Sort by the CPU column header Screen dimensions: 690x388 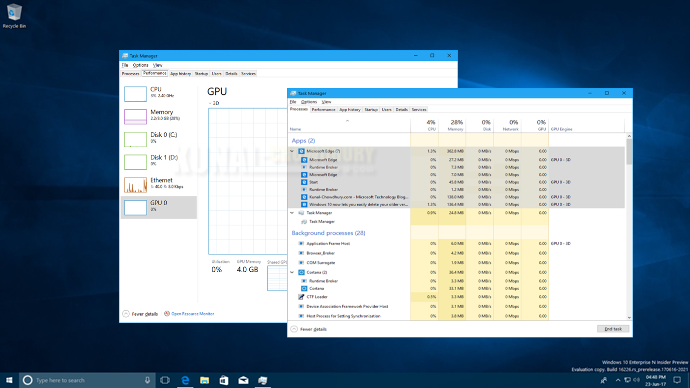coord(425,125)
